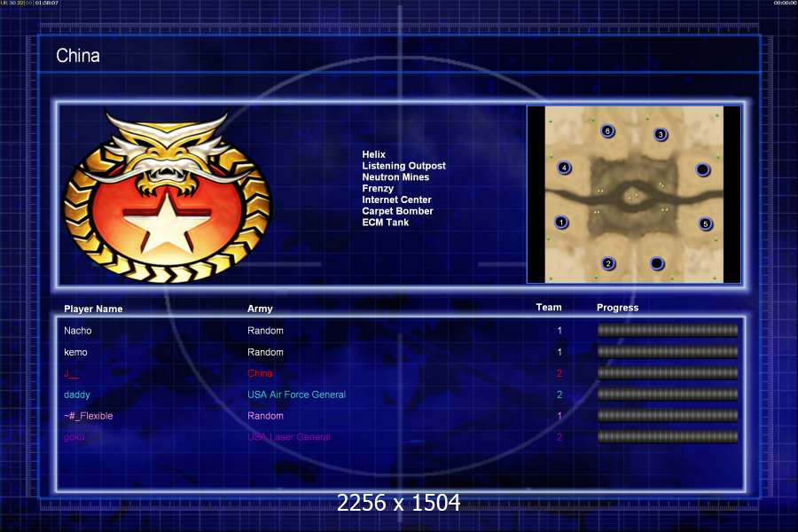Viewport: 798px width, 532px height.
Task: Click team number in Nacho's row
Action: [559, 331]
